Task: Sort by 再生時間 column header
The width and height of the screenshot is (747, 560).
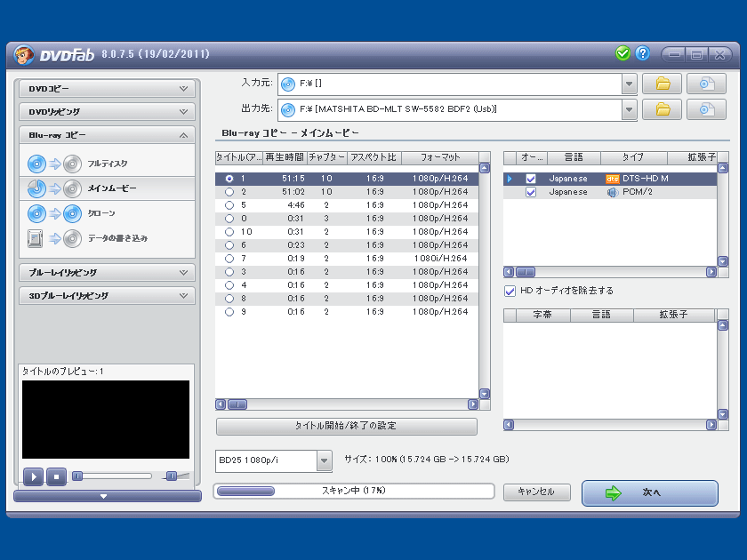Action: (x=285, y=157)
